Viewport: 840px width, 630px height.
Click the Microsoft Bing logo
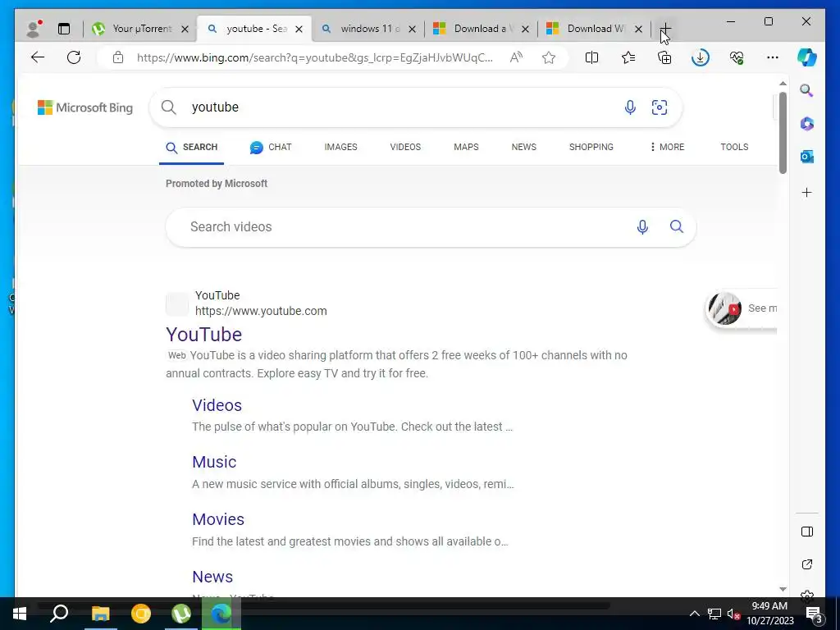[85, 107]
